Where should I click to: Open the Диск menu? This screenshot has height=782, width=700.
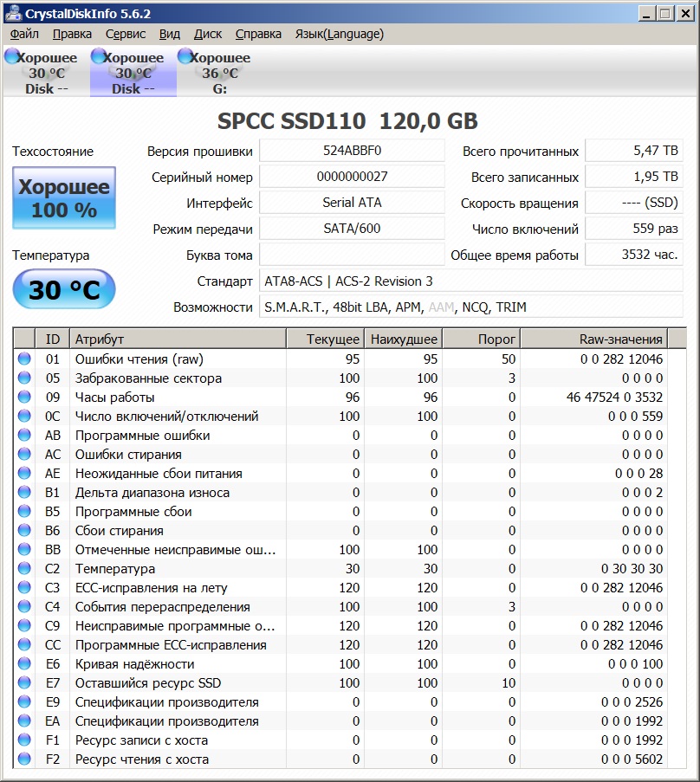click(208, 34)
